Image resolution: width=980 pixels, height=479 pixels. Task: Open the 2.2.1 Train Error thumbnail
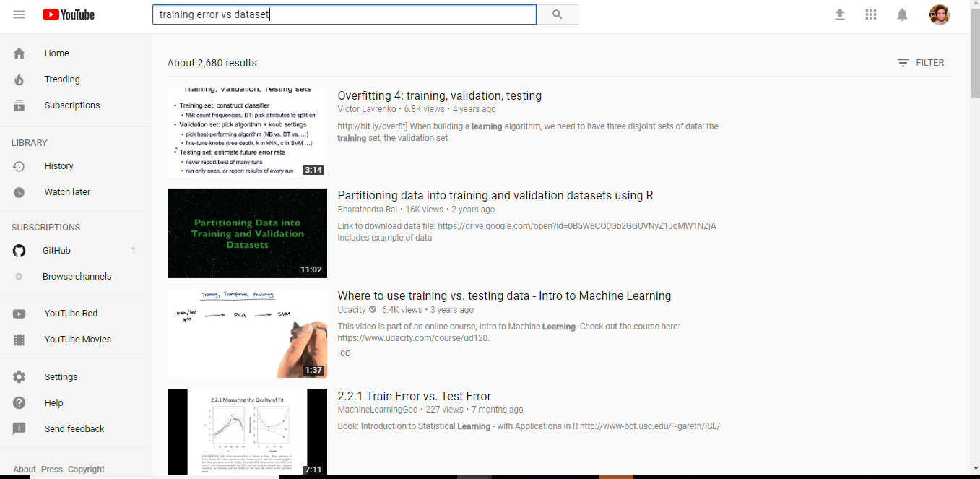point(247,432)
